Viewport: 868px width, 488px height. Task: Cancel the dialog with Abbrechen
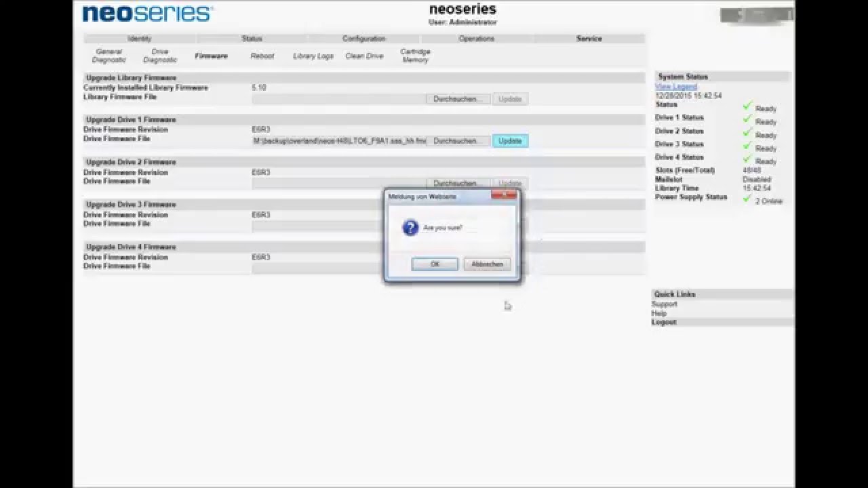487,264
